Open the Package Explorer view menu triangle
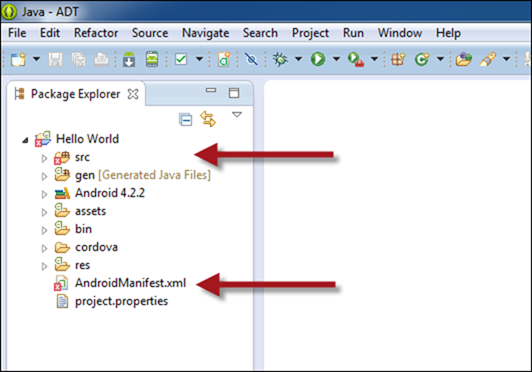 pyautogui.click(x=237, y=115)
